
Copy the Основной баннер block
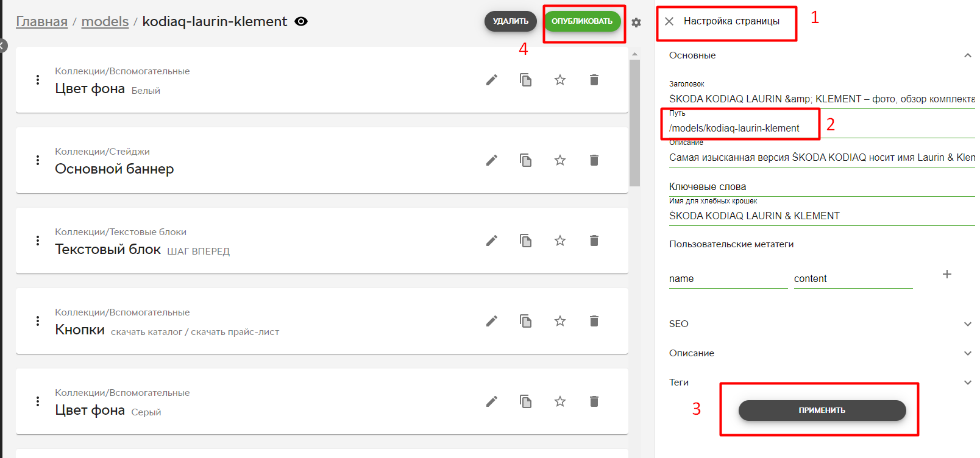[x=525, y=160]
